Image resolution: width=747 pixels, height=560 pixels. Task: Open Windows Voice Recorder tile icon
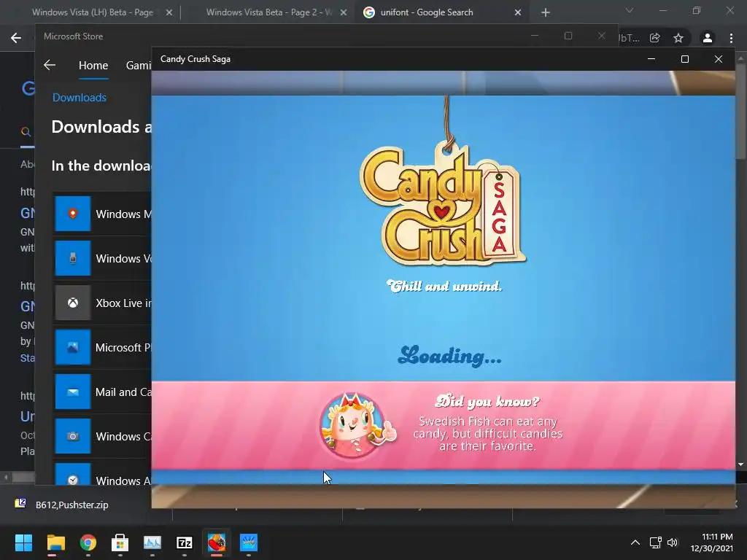[x=73, y=258]
